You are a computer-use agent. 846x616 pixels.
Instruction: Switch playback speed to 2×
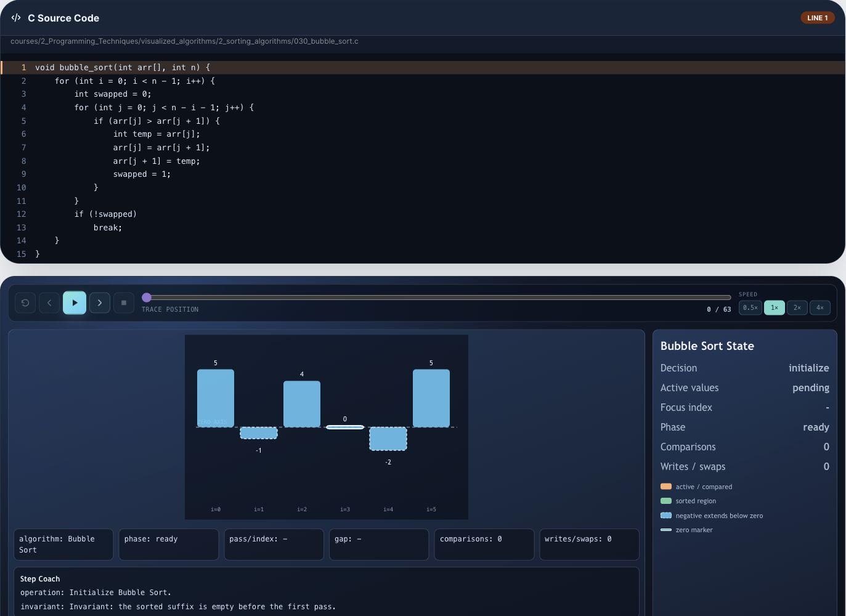pos(797,307)
